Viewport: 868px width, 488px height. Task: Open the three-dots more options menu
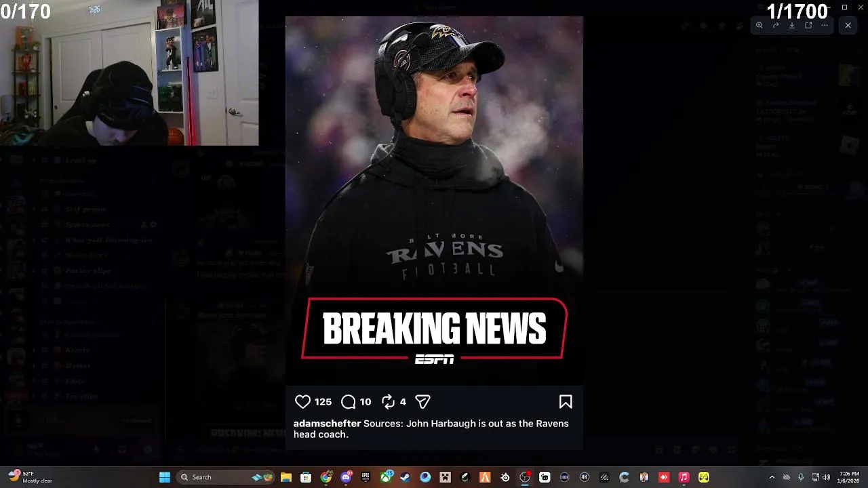(825, 25)
